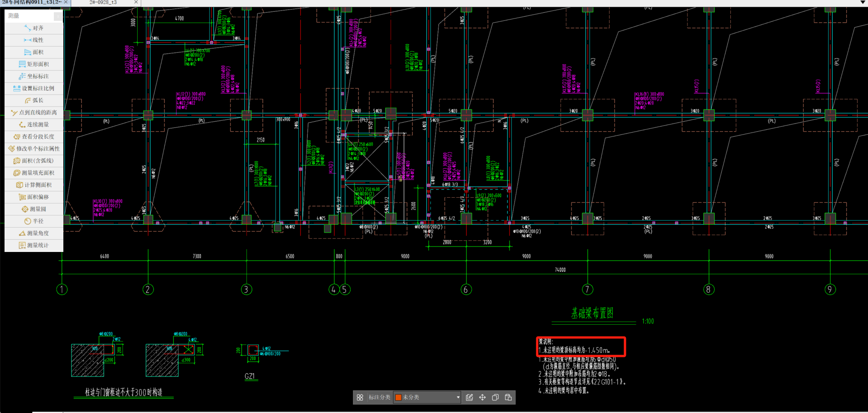Select 测量填充面积 hatch area tool
The height and width of the screenshot is (413, 868).
click(34, 173)
